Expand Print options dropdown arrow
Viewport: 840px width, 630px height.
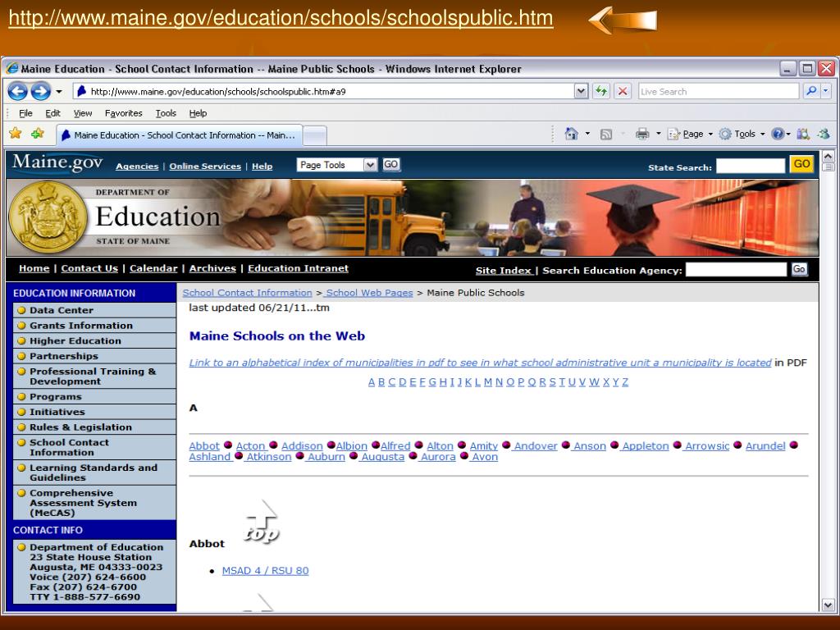click(x=659, y=134)
